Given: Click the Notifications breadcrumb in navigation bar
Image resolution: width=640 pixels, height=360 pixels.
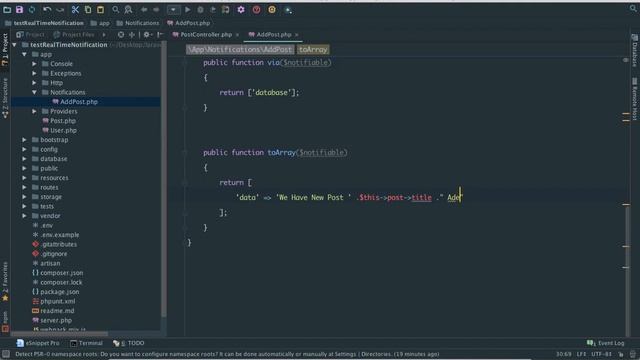Looking at the screenshot, I should click(138, 23).
